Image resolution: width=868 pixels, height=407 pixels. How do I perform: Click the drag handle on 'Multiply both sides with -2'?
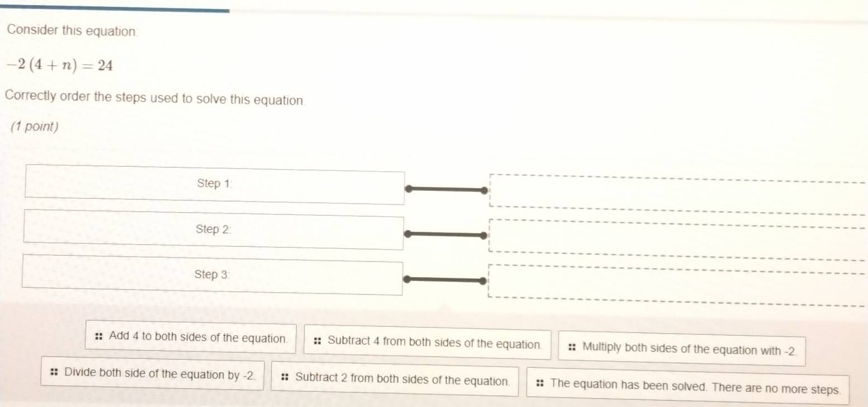[572, 347]
